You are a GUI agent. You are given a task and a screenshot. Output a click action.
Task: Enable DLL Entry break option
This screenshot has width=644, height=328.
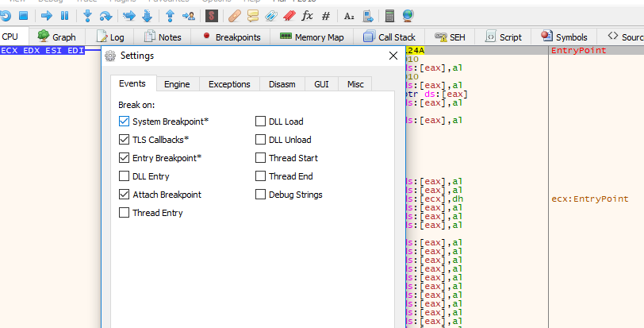[x=124, y=176]
